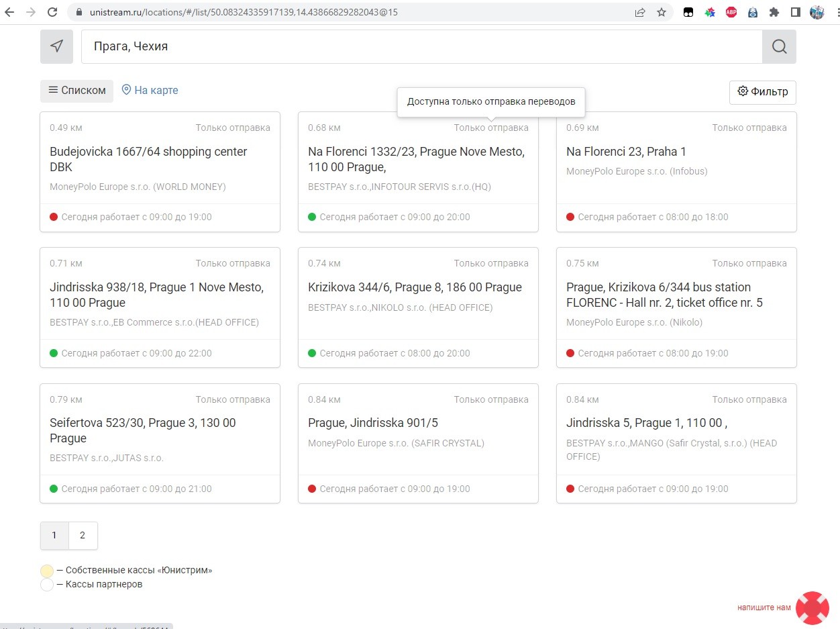Open Krizikova 344/6, Prague 8 card
This screenshot has height=629, width=840.
(x=418, y=307)
